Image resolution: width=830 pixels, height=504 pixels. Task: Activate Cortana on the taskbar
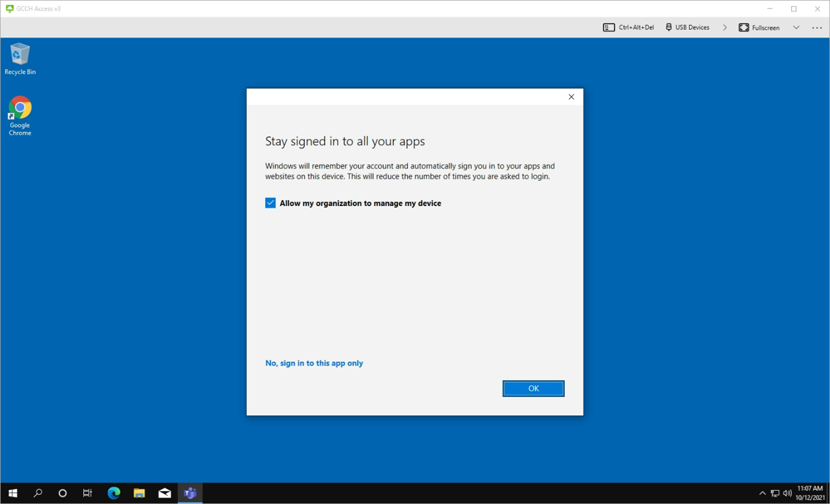(62, 493)
